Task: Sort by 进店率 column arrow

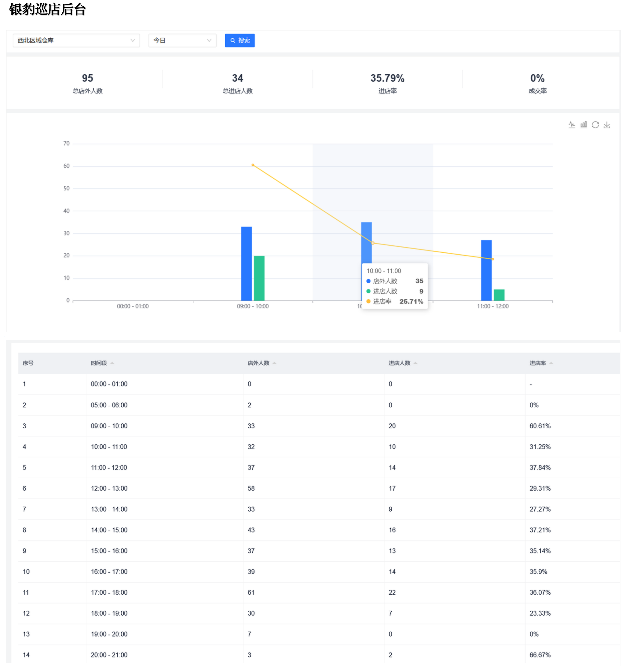Action: point(551,363)
